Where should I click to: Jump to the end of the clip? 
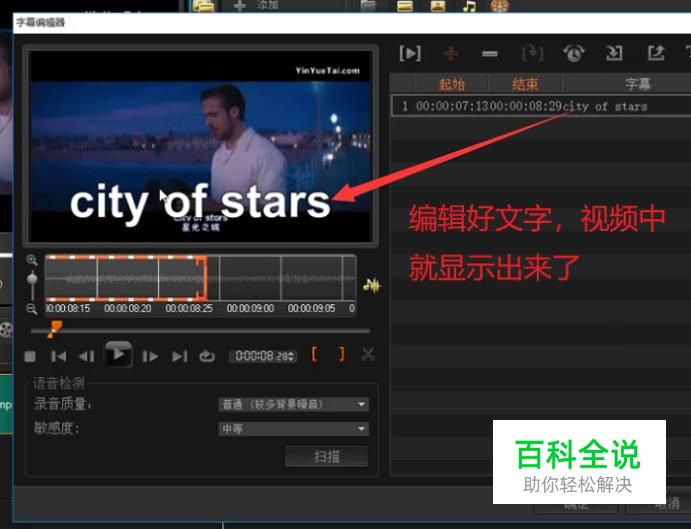[179, 356]
